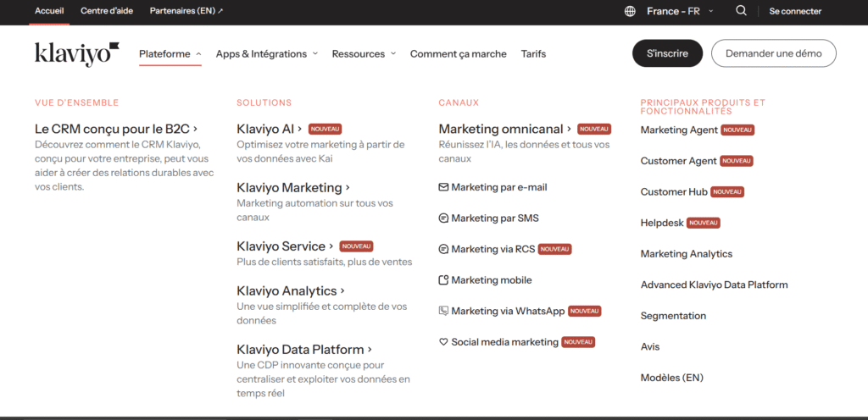Click the RCS message icon
This screenshot has width=868, height=420.
(443, 249)
